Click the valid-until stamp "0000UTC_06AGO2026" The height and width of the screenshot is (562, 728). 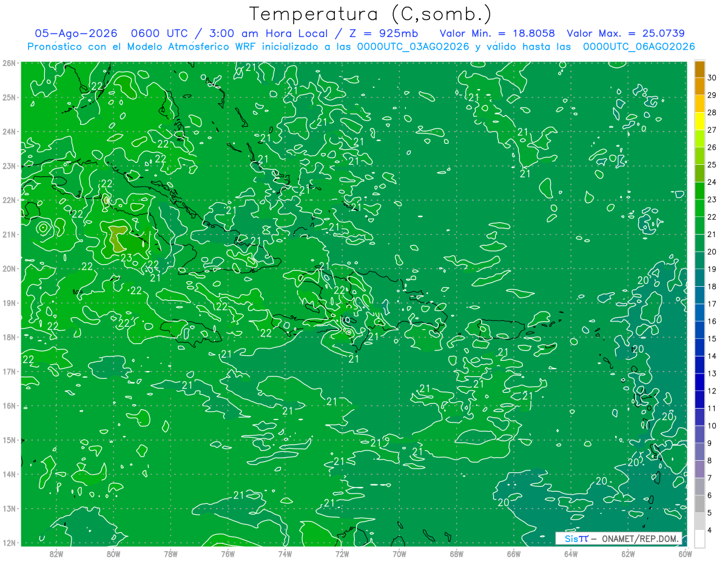click(x=639, y=47)
